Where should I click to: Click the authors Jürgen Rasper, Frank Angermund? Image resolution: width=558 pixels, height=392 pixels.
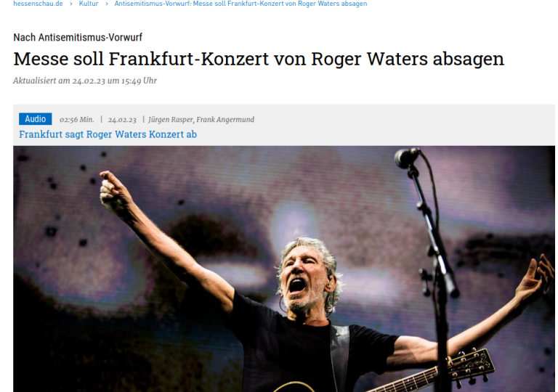(x=201, y=120)
